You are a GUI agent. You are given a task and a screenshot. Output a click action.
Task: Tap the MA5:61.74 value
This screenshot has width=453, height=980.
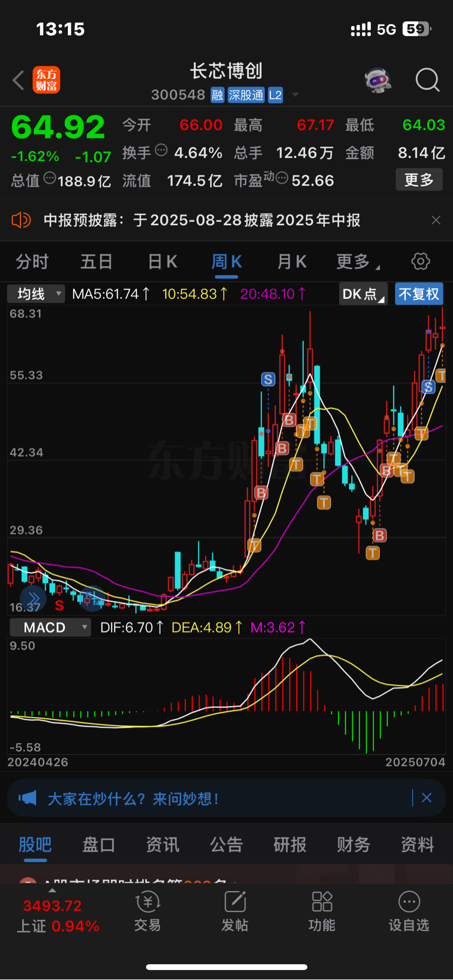tap(111, 293)
